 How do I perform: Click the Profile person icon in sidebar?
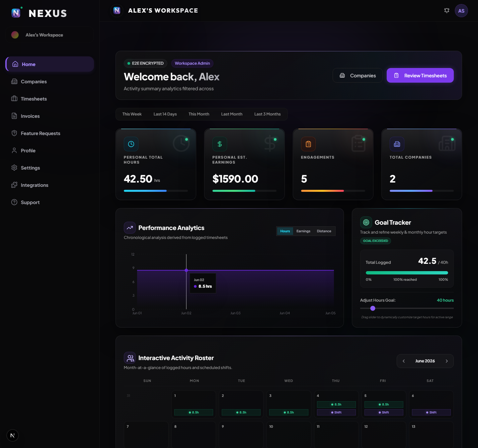tap(14, 150)
